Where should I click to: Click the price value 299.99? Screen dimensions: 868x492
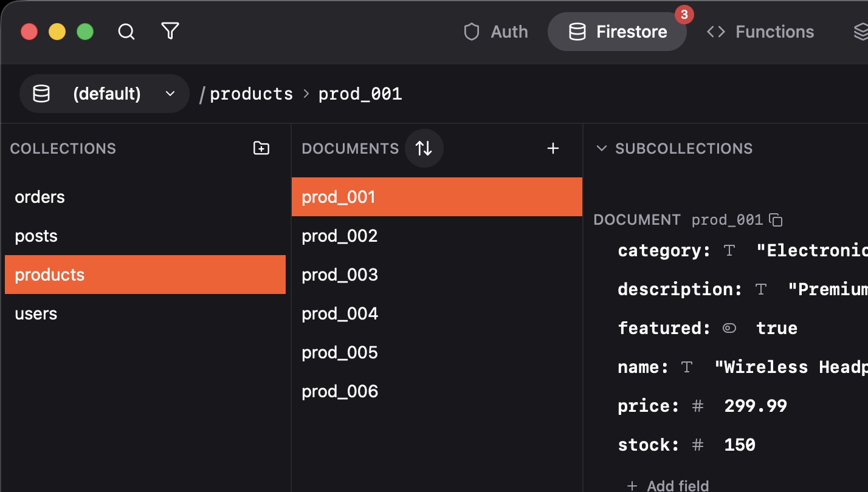click(756, 406)
